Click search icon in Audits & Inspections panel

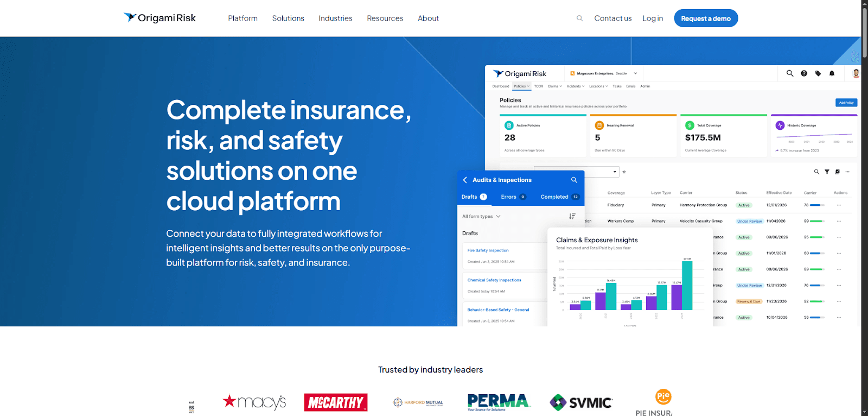[x=574, y=180]
